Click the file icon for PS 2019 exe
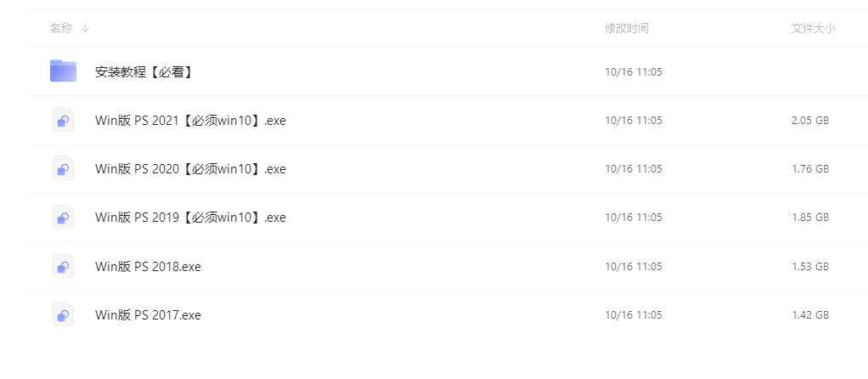868x379 pixels. 63,218
